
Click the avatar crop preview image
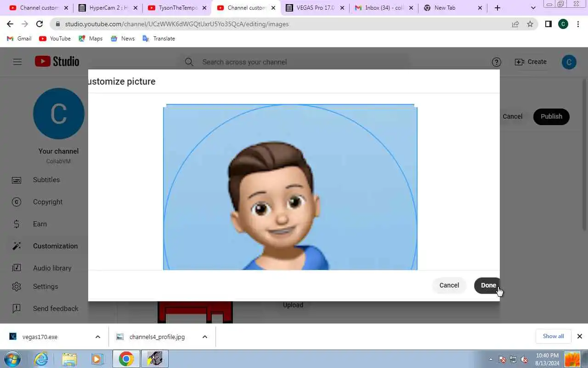coord(290,187)
